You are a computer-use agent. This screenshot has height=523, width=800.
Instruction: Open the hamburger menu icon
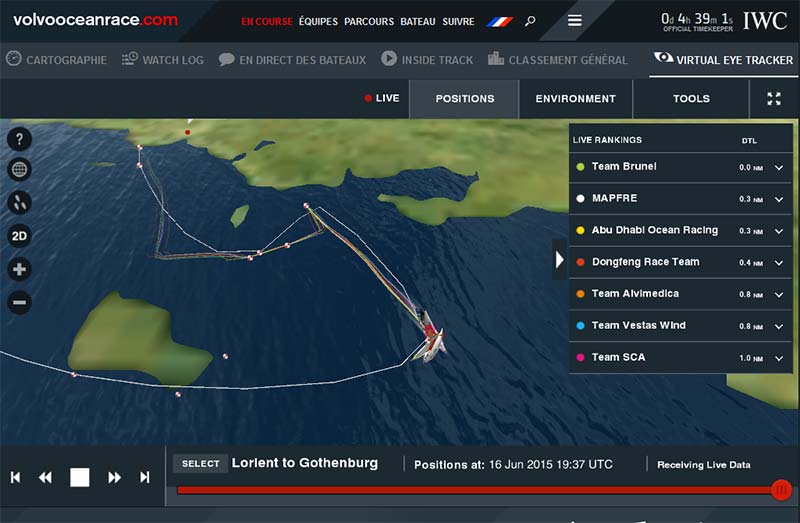tap(574, 20)
